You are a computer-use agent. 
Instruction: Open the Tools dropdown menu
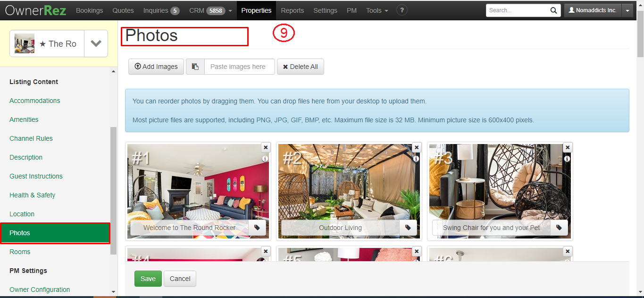377,10
